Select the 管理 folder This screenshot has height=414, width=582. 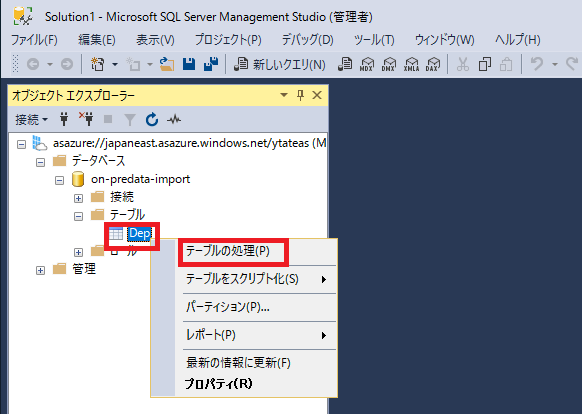[84, 269]
